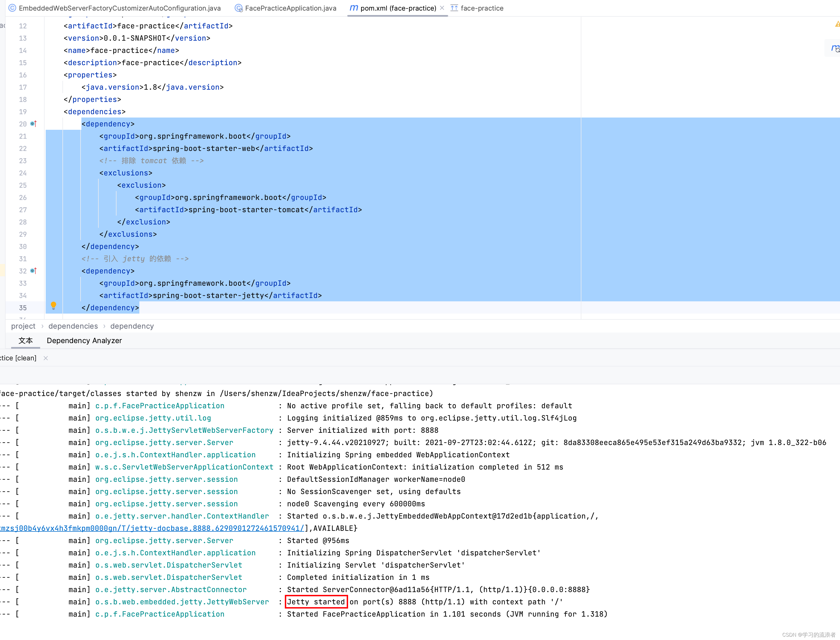This screenshot has width=840, height=640.
Task: Click 'Root WebApplicationContext: initialization completed' log message
Action: pos(425,467)
